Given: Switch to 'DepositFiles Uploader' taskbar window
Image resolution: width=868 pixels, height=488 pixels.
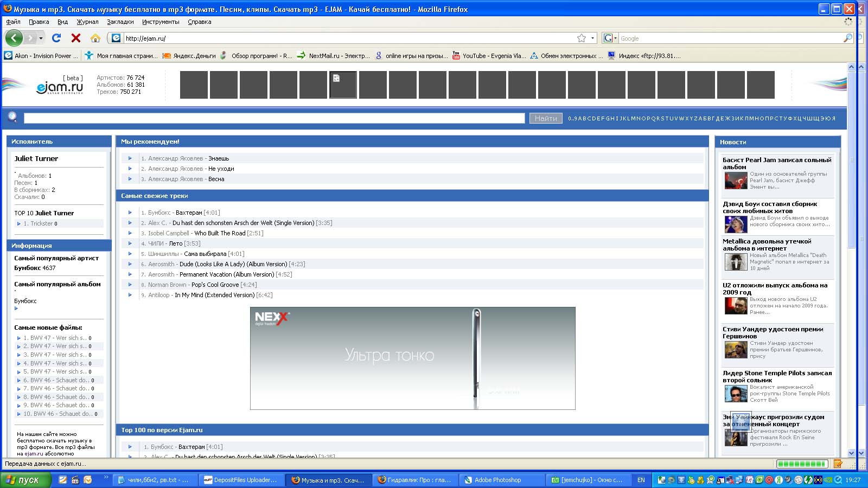Looking at the screenshot, I should (x=241, y=480).
